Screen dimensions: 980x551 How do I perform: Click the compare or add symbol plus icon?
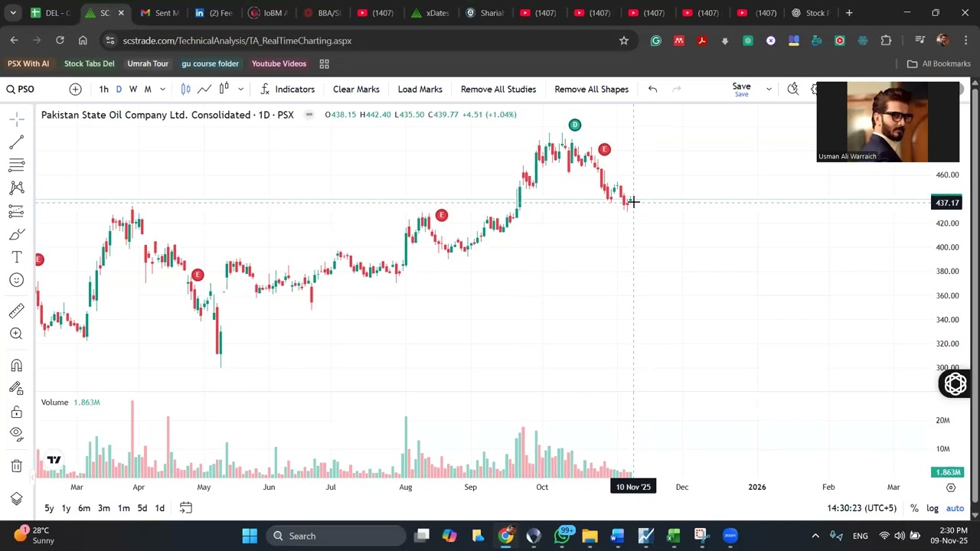75,90
